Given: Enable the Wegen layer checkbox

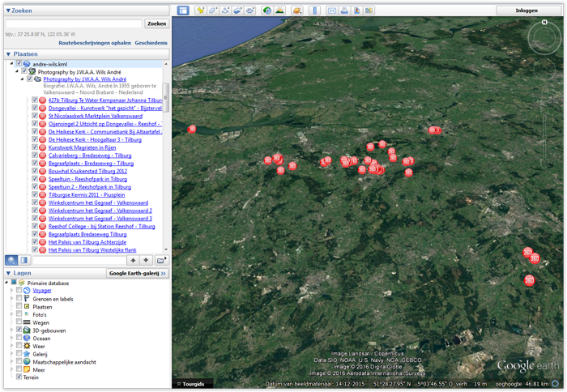Looking at the screenshot, I should pos(19,322).
